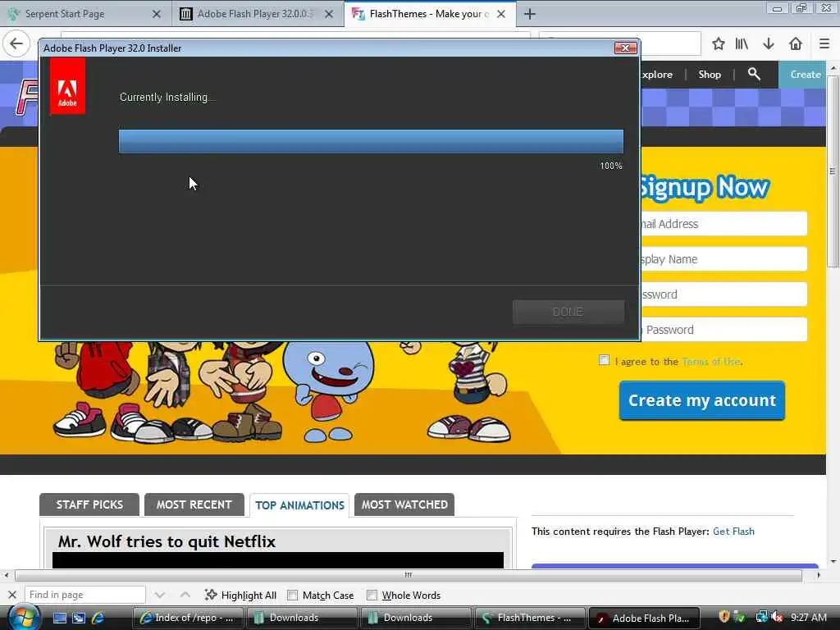Click Show Desktop quick launch icon
Image resolution: width=840 pixels, height=630 pixels.
click(x=59, y=619)
